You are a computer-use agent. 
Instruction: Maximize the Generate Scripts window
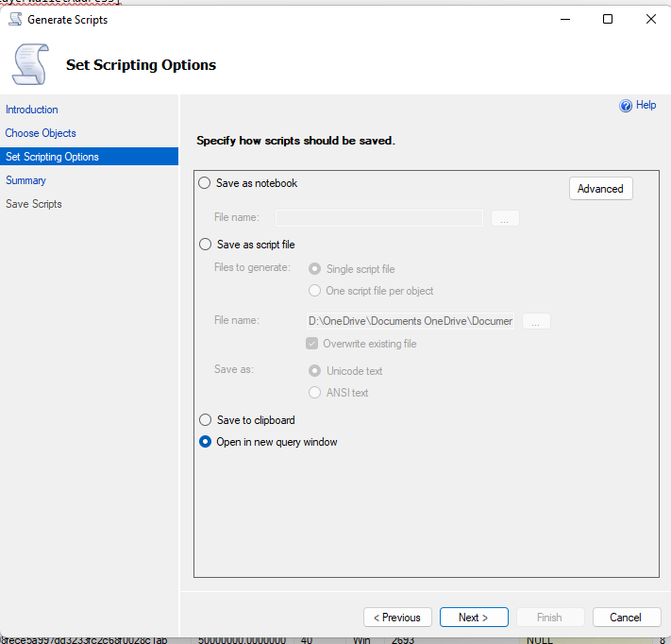point(608,19)
